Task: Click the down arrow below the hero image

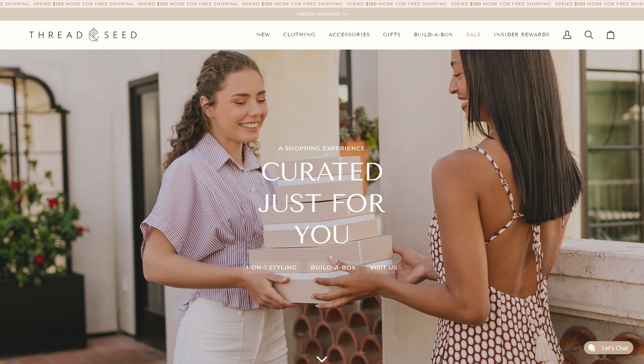Action: click(322, 359)
